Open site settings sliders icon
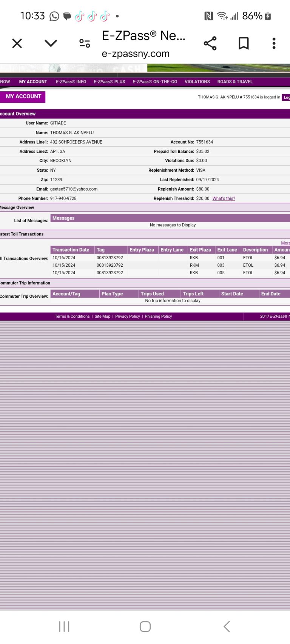Viewport: 290px width, 644px height. point(85,43)
